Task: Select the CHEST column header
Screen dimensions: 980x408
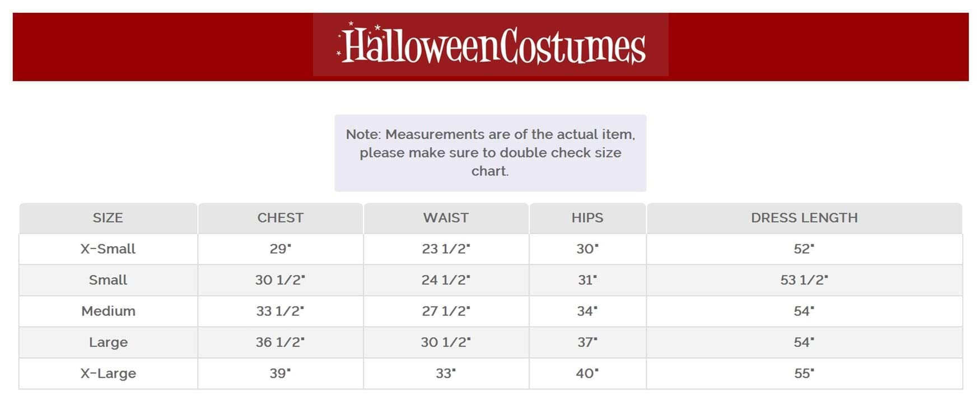Action: (280, 218)
